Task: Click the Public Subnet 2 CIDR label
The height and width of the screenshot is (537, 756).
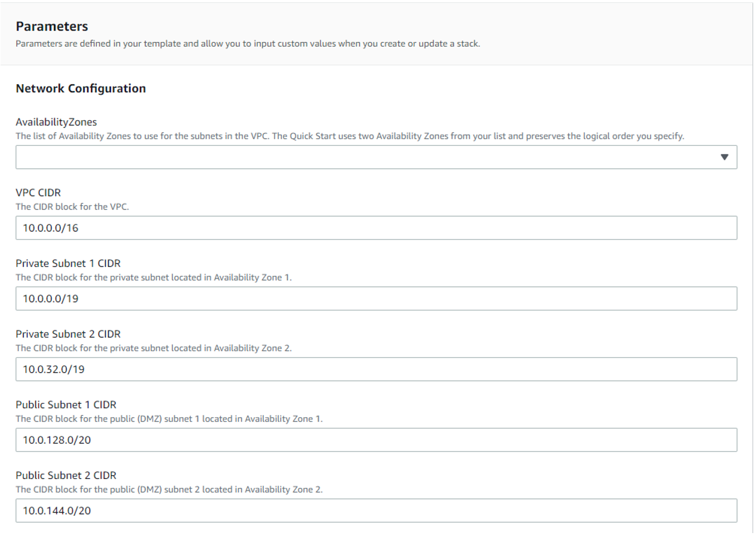Action: click(x=66, y=475)
